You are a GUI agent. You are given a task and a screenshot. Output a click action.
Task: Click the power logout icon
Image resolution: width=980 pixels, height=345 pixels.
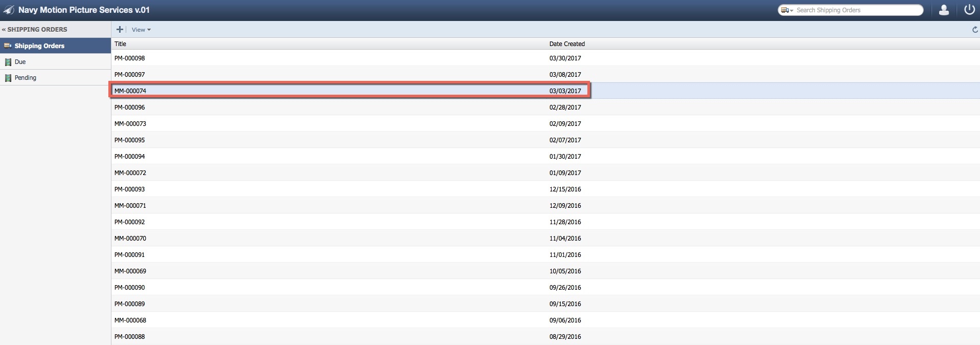pyautogui.click(x=969, y=10)
